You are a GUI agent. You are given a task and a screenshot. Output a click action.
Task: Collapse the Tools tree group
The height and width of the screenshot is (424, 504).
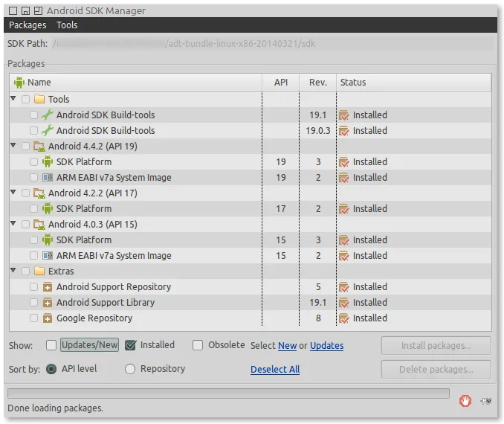(13, 98)
